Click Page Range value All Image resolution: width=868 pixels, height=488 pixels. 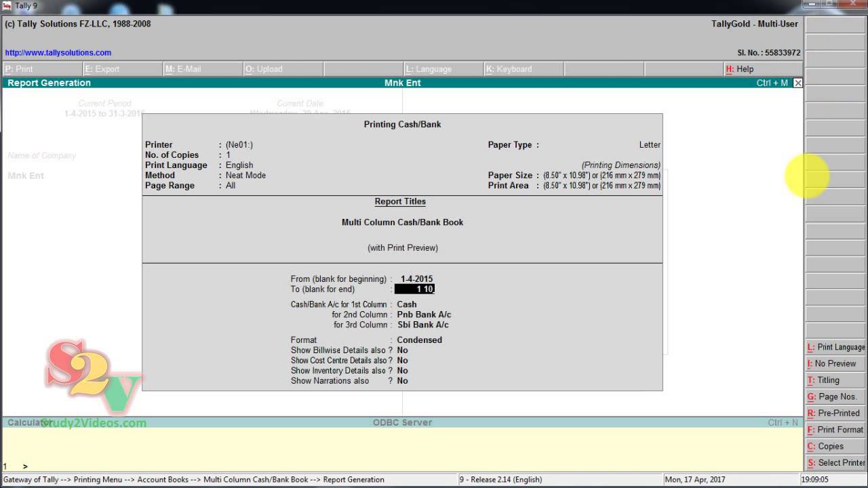[231, 186]
